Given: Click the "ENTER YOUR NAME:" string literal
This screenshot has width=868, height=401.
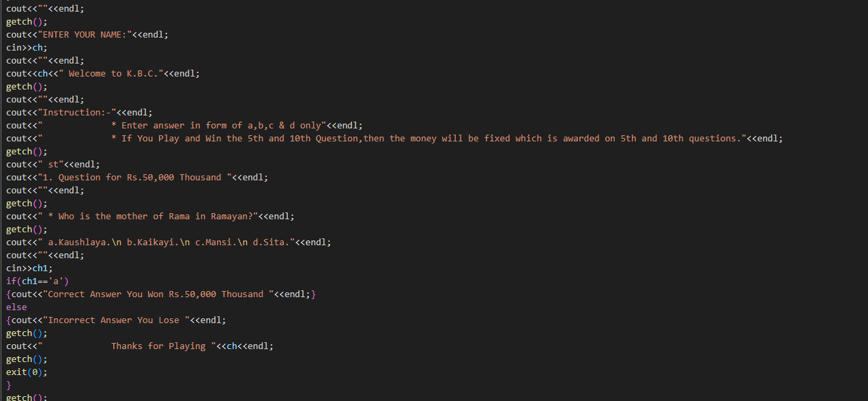Looking at the screenshot, I should click(x=85, y=35).
